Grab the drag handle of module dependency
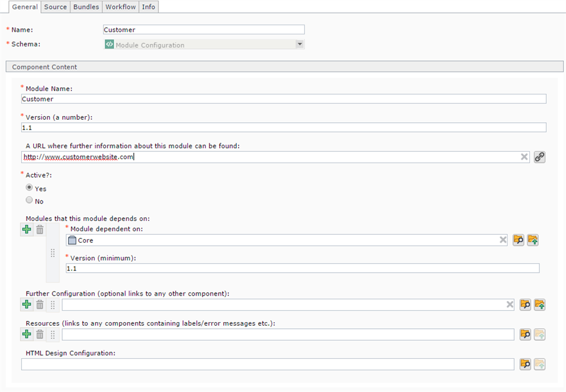 pyautogui.click(x=53, y=254)
